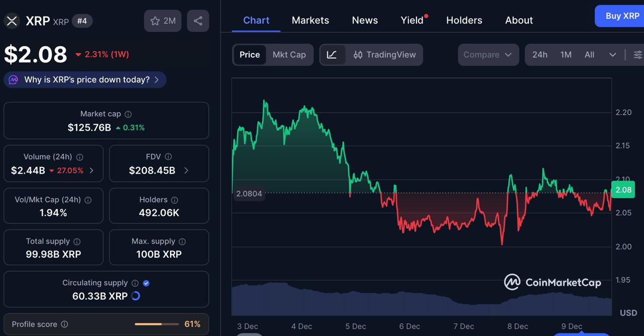
Task: Click the Profile score progress bar
Action: [x=156, y=324]
